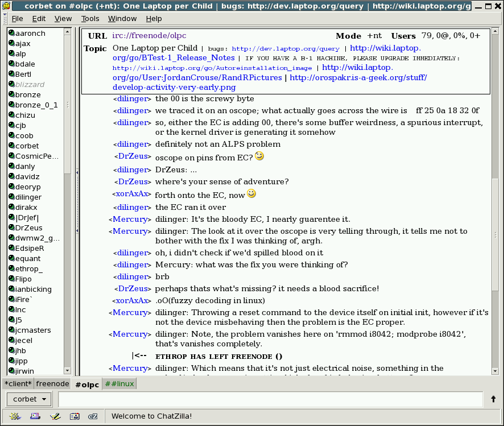Open the Address Book icon
Image resolution: width=504 pixels, height=426 pixels.
tap(74, 416)
